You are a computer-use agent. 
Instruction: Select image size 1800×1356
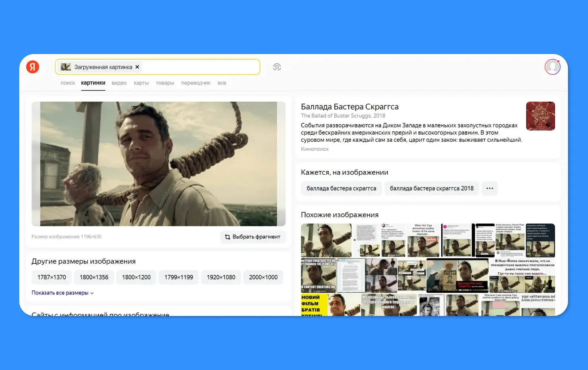pyautogui.click(x=94, y=277)
